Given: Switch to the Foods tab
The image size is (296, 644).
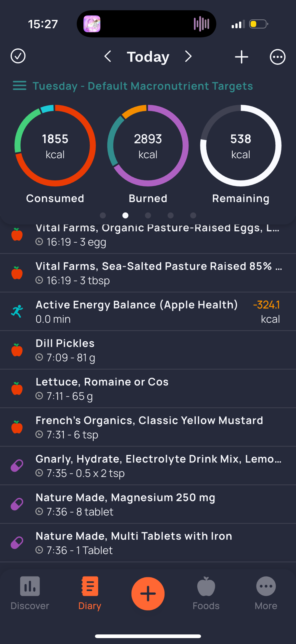Looking at the screenshot, I should [x=206, y=593].
